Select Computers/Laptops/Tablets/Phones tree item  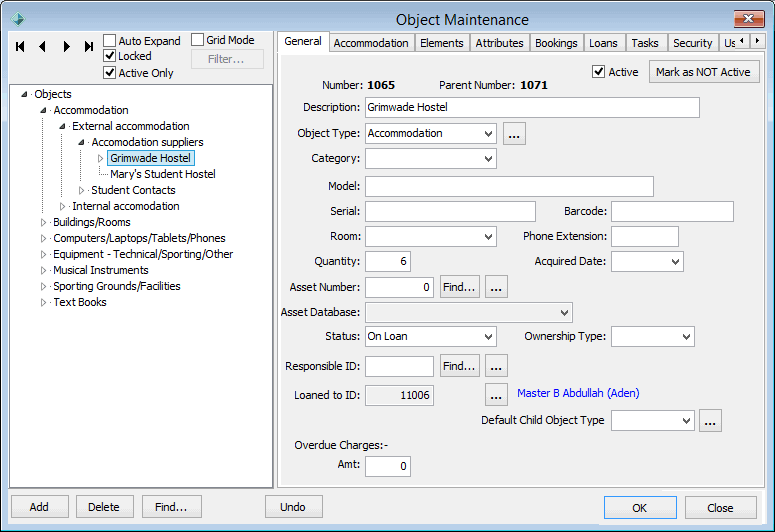139,238
